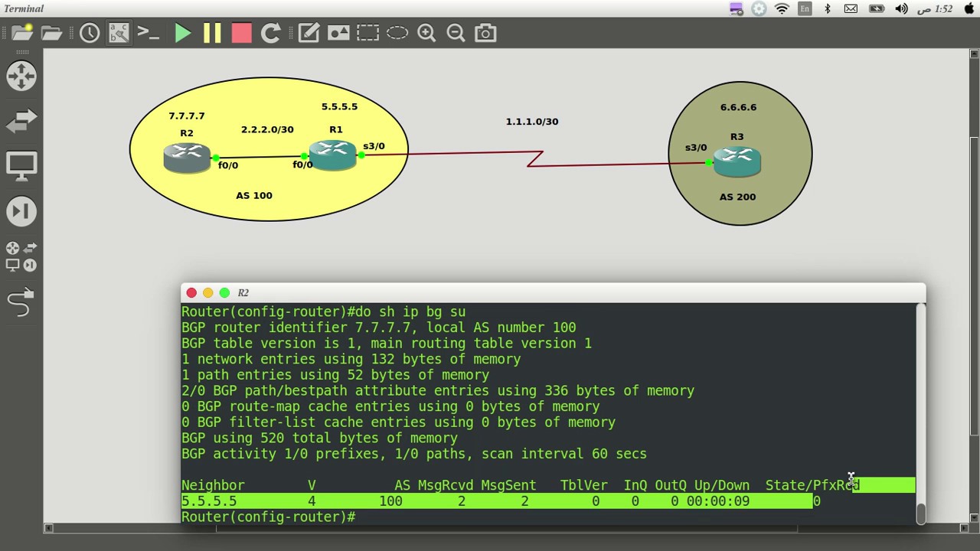The width and height of the screenshot is (980, 551).
Task: Click the 2.2.2.0/30 network label
Action: (267, 129)
